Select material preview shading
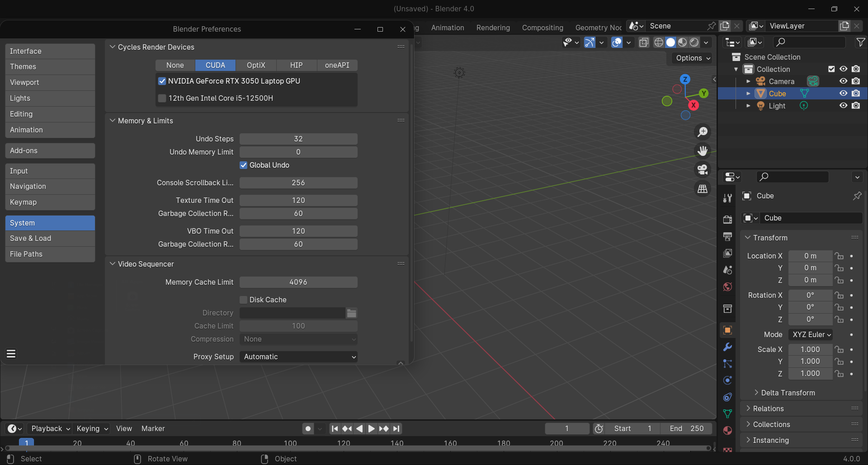Screen dimensions: 868x465 coord(682,42)
